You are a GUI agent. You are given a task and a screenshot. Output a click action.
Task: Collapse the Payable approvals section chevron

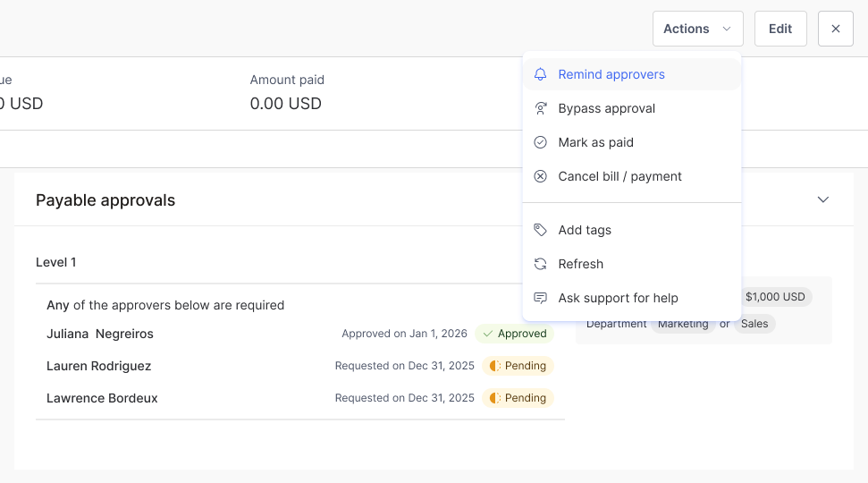click(x=823, y=199)
